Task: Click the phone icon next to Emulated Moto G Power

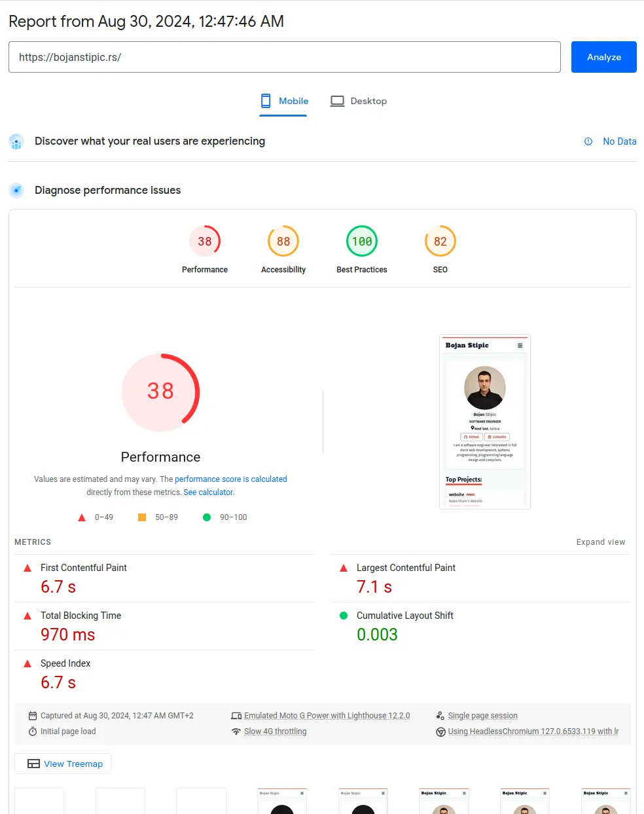Action: click(x=236, y=715)
